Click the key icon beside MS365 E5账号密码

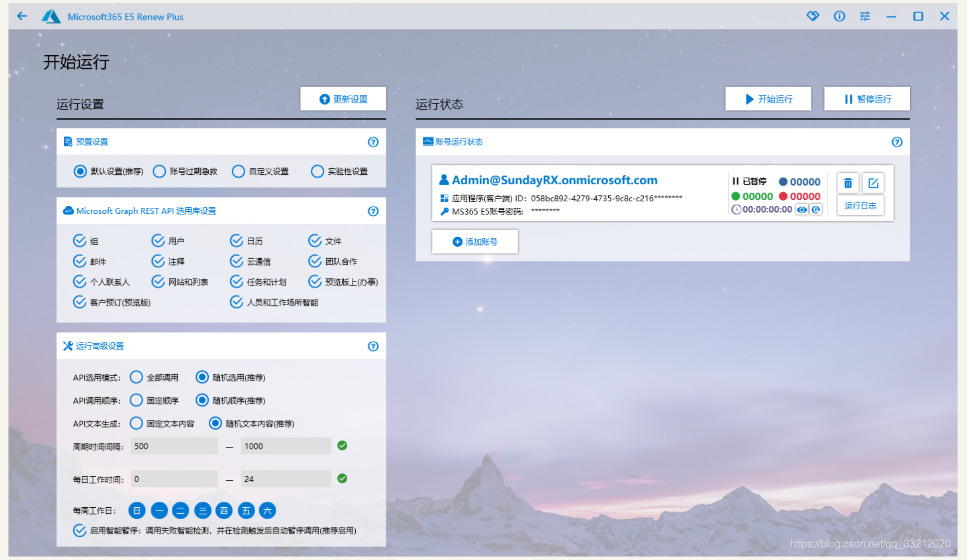click(444, 211)
